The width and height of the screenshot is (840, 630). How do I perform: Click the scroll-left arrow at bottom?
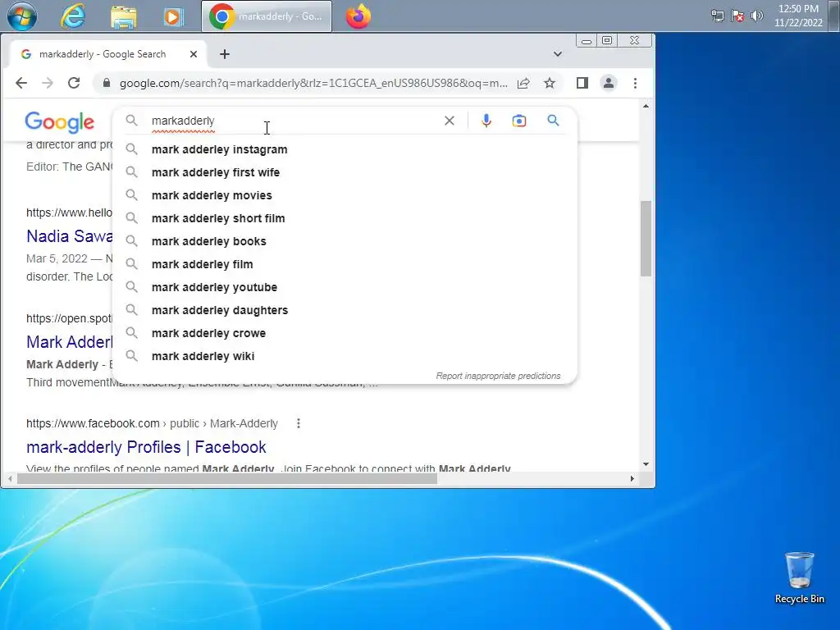click(10, 478)
